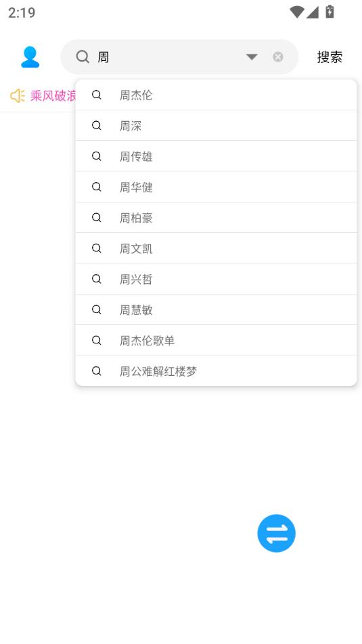Tap the blue swap arrows floating button

276,533
